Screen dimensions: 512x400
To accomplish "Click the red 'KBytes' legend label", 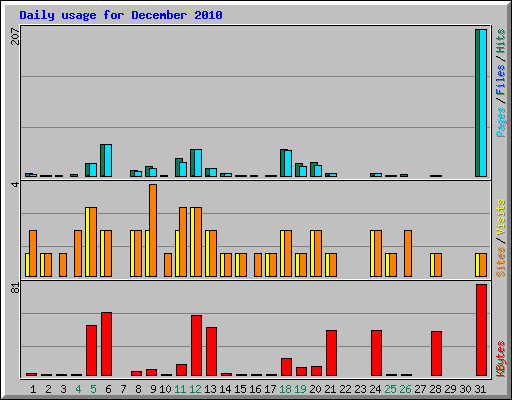I will (501, 359).
